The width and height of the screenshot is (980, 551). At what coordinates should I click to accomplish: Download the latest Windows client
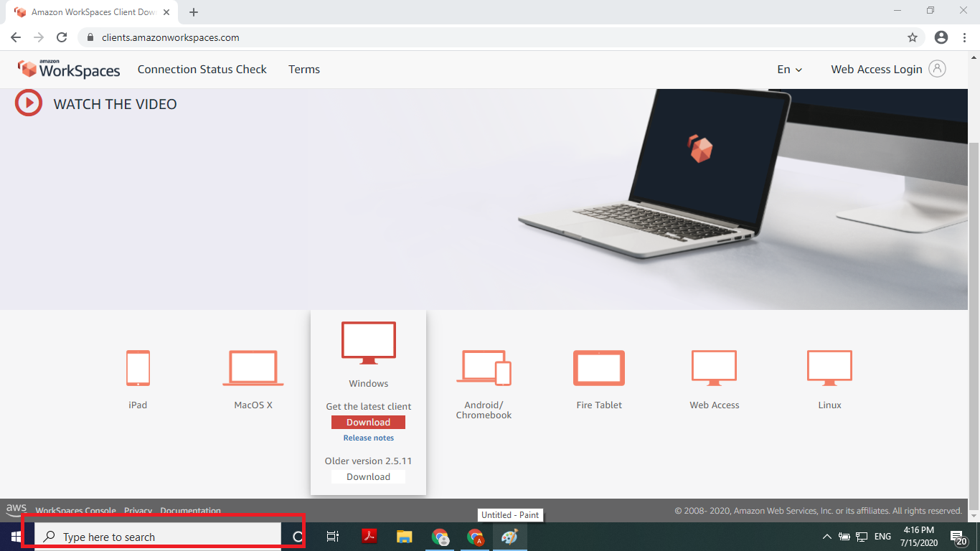368,423
